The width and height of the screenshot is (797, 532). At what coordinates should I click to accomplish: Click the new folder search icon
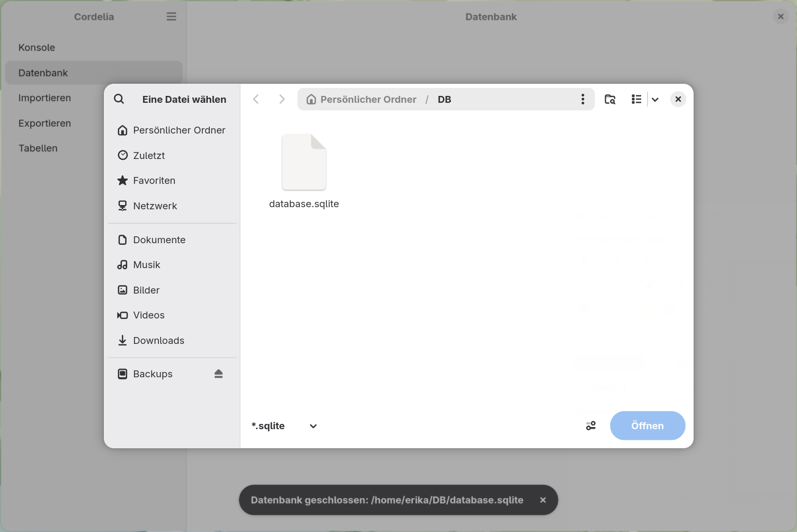[610, 99]
